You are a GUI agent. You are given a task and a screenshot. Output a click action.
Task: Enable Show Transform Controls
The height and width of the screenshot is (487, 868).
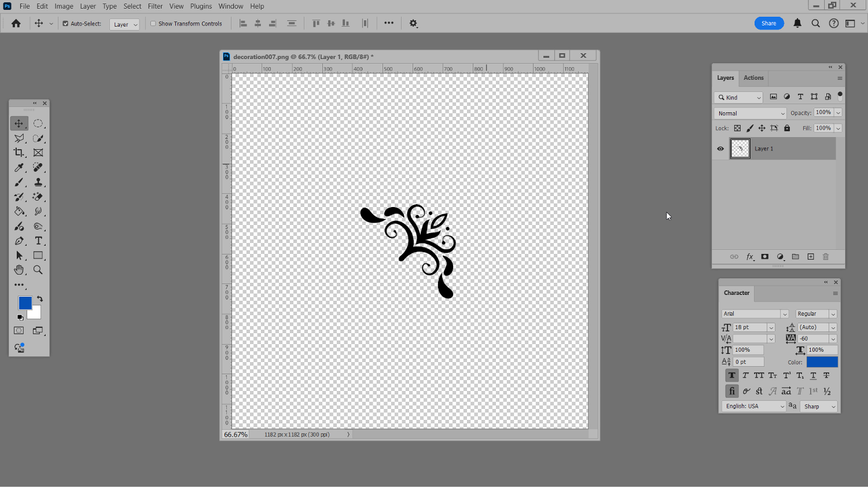(x=153, y=24)
